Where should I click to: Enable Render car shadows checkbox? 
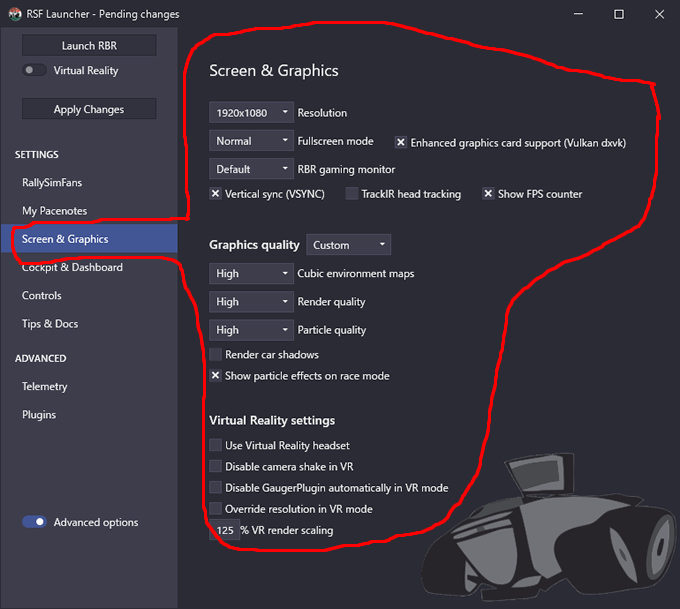(215, 354)
